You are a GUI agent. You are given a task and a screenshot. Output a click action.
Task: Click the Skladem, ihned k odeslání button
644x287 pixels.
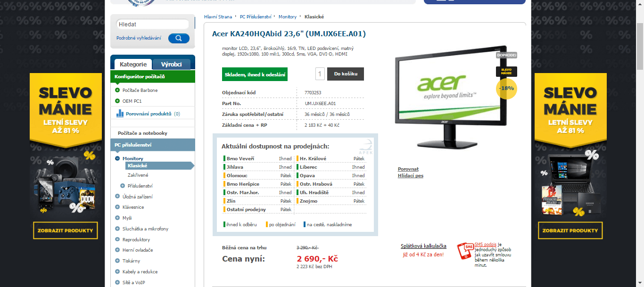[255, 74]
